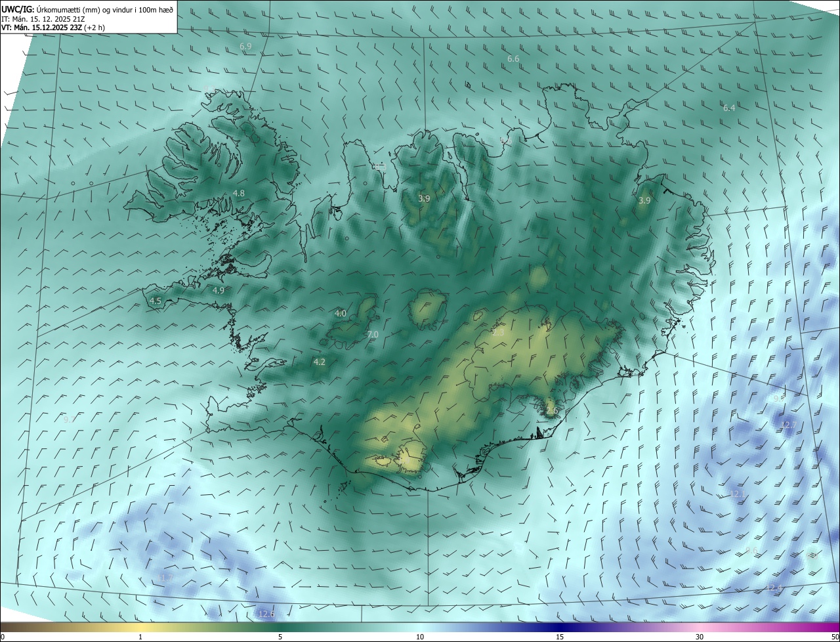Click the 1 tick on the colour scale
The height and width of the screenshot is (642, 840).
tap(140, 637)
